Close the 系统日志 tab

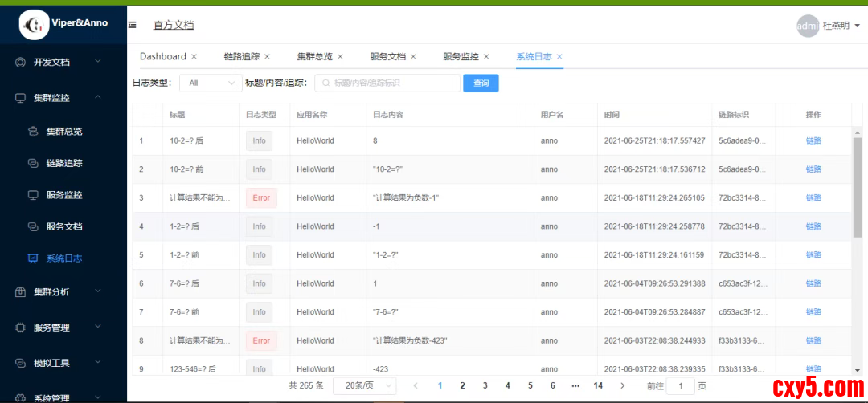point(559,57)
